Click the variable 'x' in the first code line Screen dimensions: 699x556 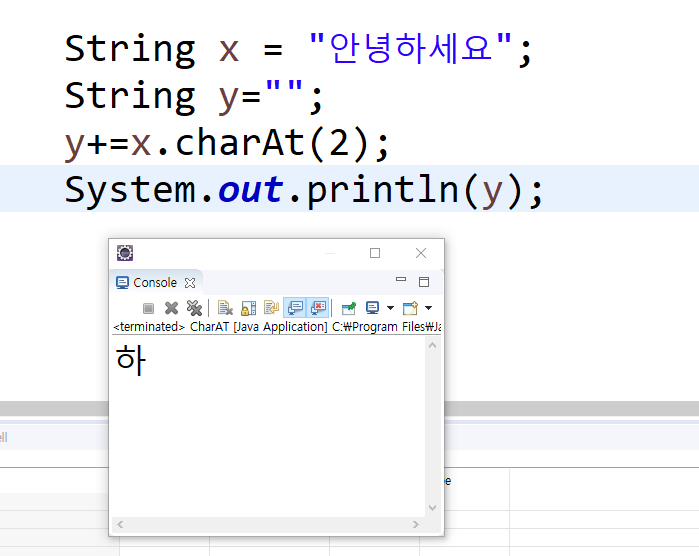point(229,50)
